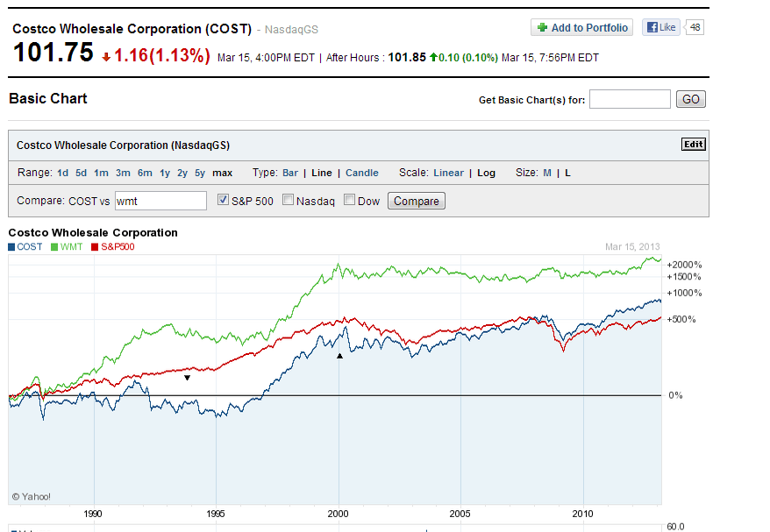The height and width of the screenshot is (532, 770).
Task: Choose the 3m chart range
Action: pos(123,173)
